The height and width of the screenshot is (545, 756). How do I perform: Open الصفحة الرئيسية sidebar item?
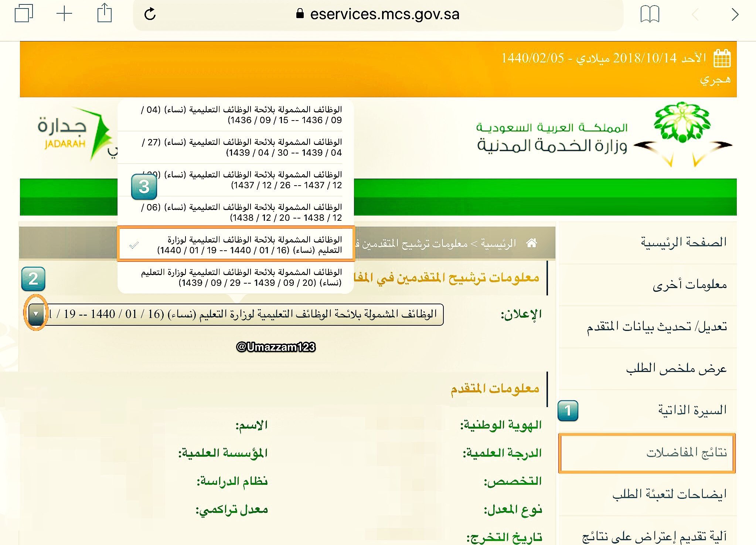(x=684, y=242)
